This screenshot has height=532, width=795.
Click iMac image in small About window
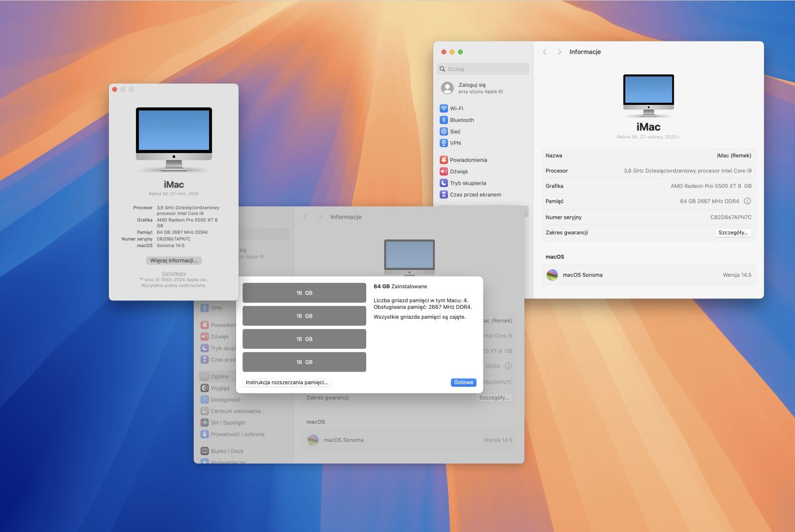tap(174, 139)
